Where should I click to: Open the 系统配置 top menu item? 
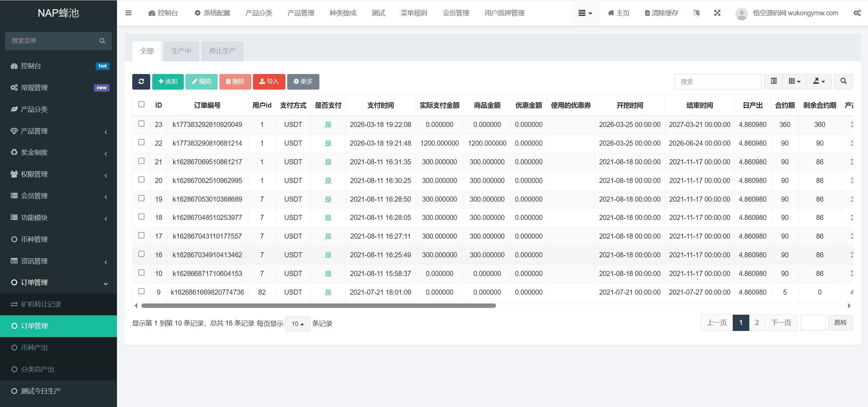click(212, 13)
